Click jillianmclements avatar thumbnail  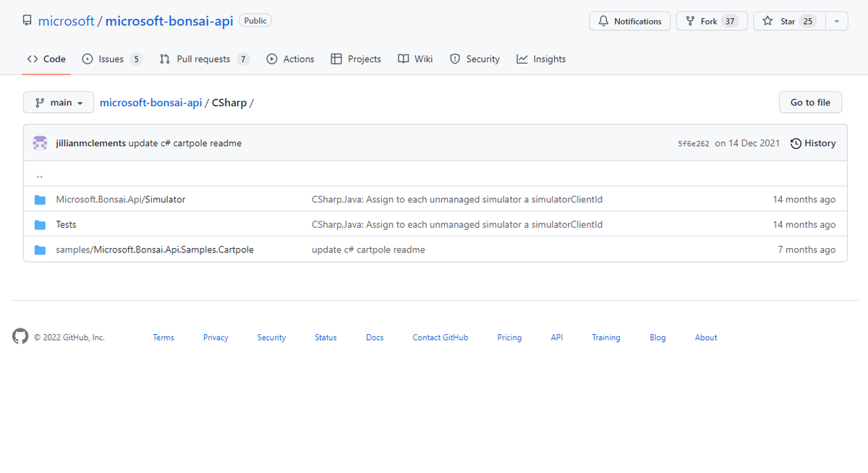pyautogui.click(x=41, y=143)
